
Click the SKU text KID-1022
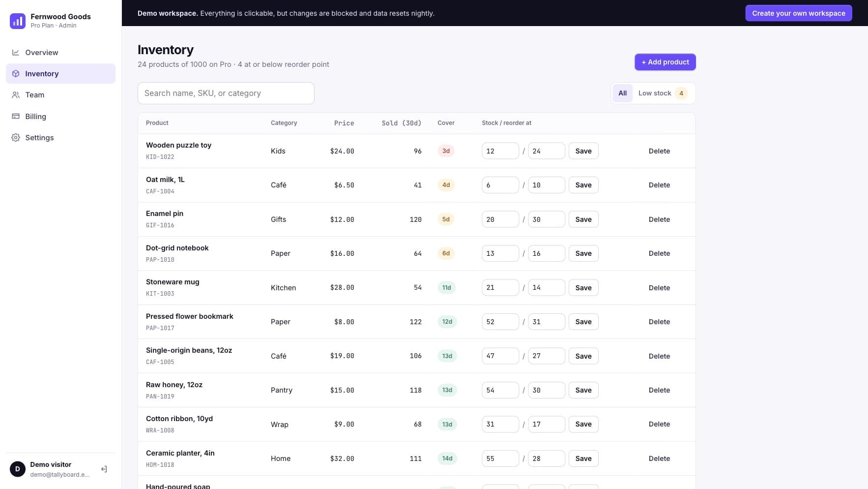click(x=160, y=157)
